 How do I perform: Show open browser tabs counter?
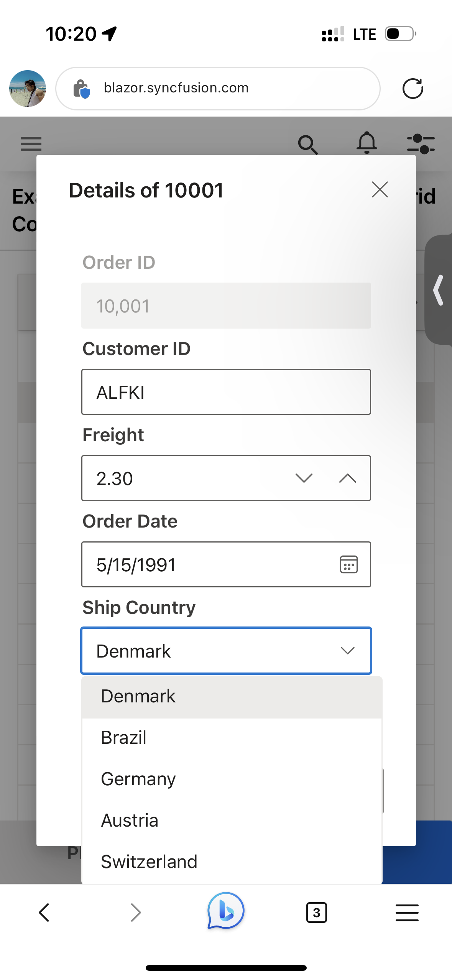coord(316,913)
